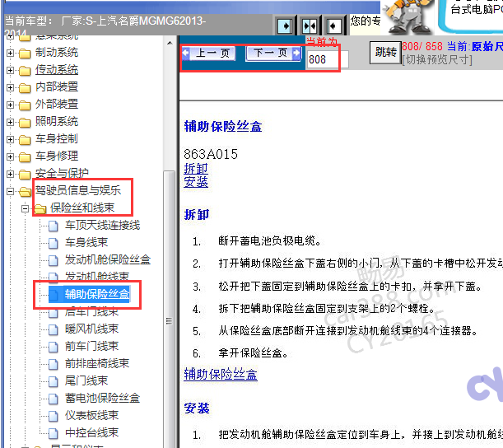Go to next page with 下一页 button
This screenshot has height=448, width=503.
pos(273,54)
